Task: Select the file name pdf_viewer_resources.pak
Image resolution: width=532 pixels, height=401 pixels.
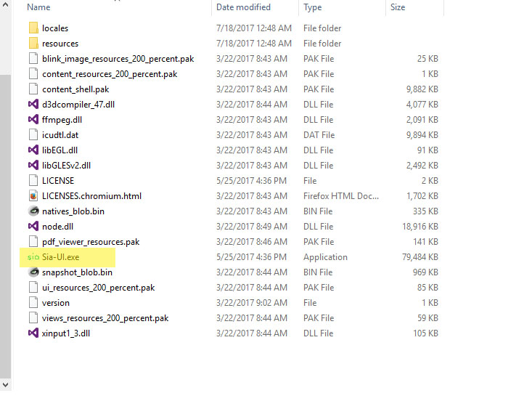Action: pos(91,242)
